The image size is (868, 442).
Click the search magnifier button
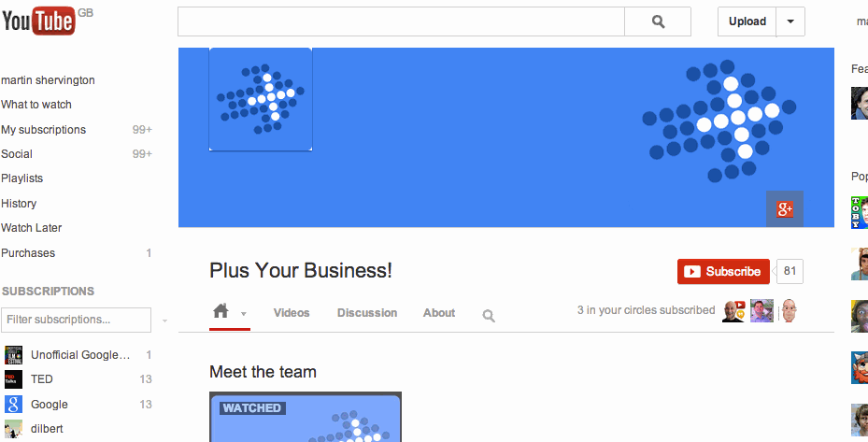[x=658, y=21]
